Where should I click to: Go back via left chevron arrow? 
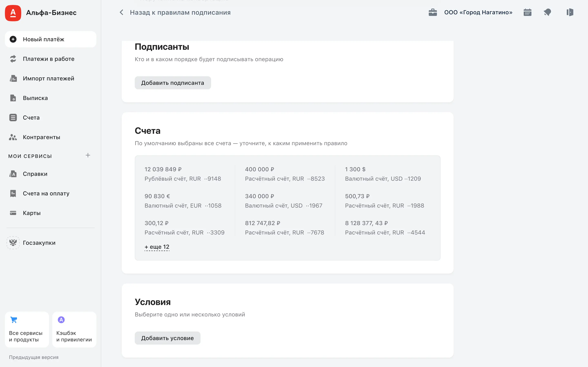tap(122, 12)
